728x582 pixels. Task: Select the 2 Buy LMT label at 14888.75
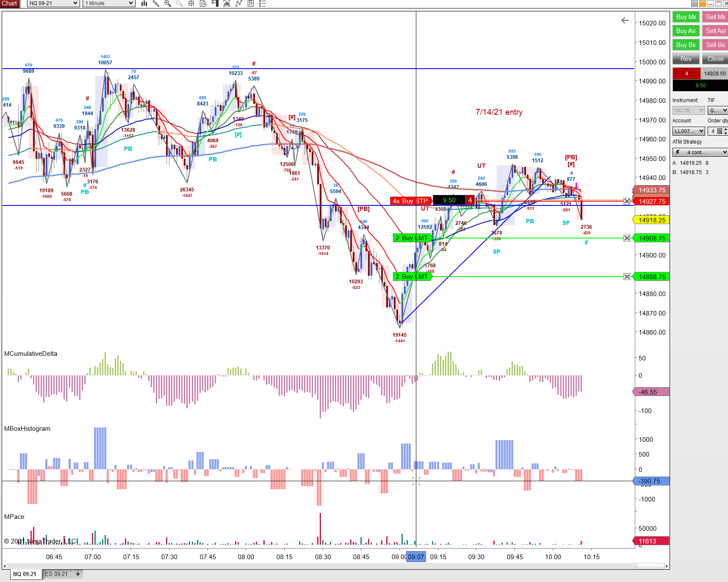pyautogui.click(x=412, y=277)
